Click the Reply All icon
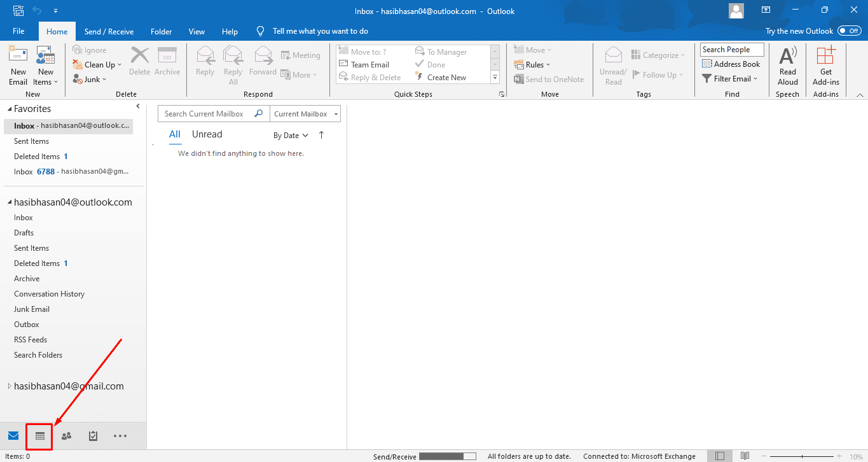The height and width of the screenshot is (462, 868). (233, 66)
